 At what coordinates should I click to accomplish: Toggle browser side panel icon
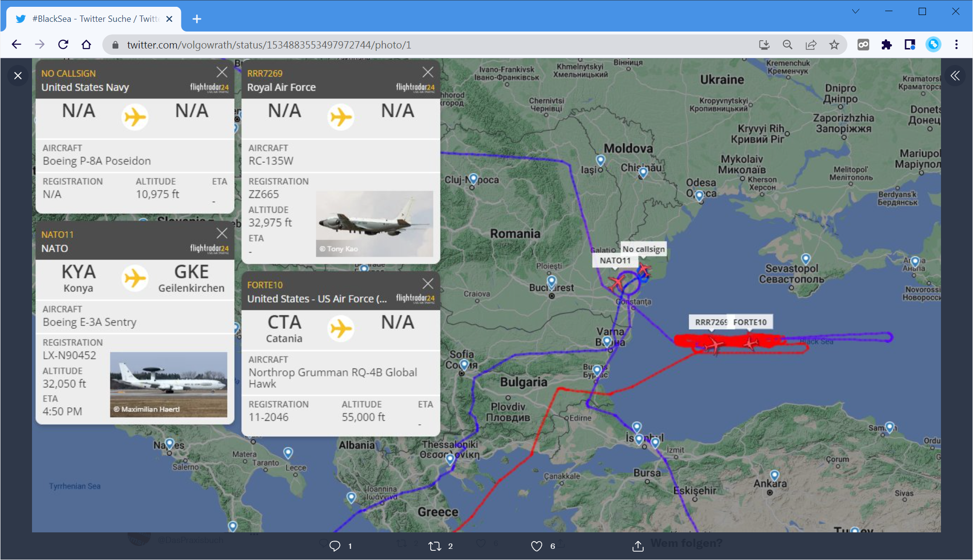tap(909, 45)
